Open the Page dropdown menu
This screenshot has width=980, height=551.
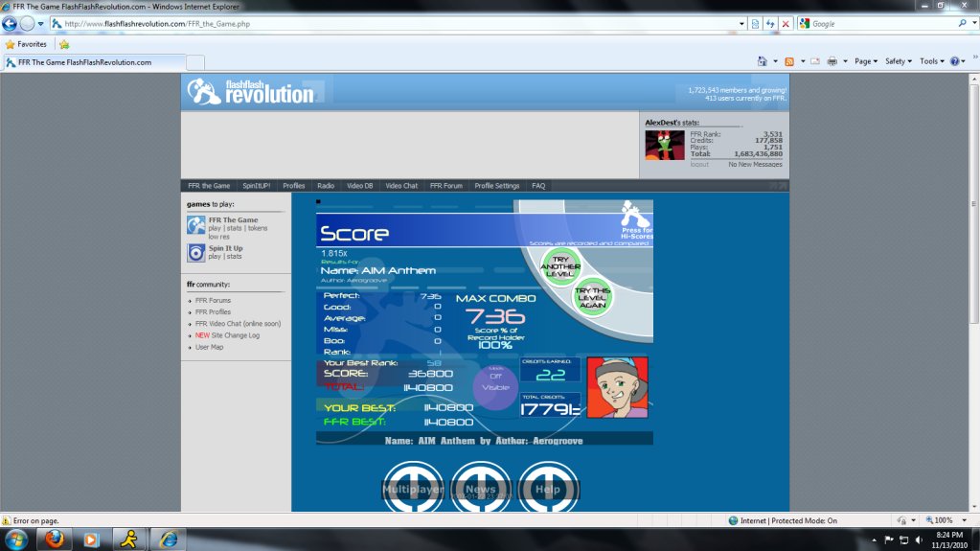(865, 61)
